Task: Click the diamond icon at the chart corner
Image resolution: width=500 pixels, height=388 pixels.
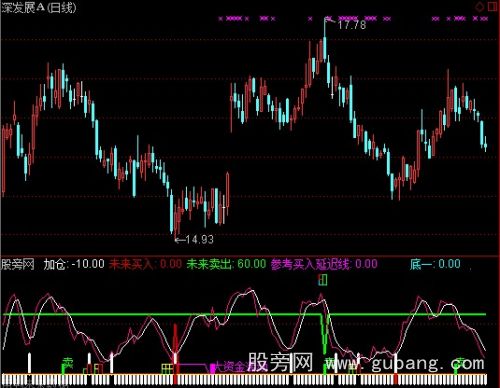Action: pyautogui.click(x=480, y=7)
